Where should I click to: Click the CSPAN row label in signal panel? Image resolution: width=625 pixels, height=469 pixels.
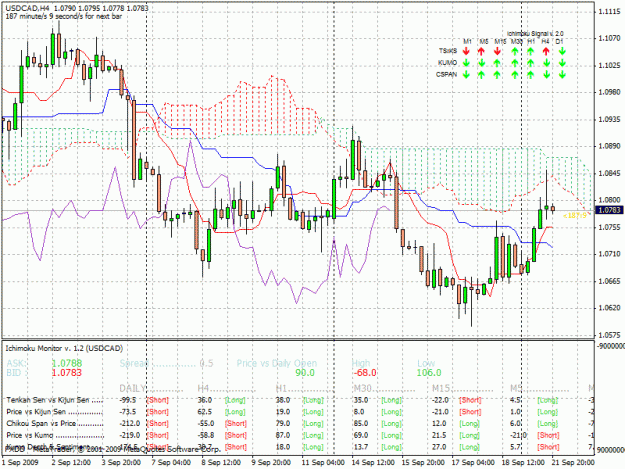446,74
